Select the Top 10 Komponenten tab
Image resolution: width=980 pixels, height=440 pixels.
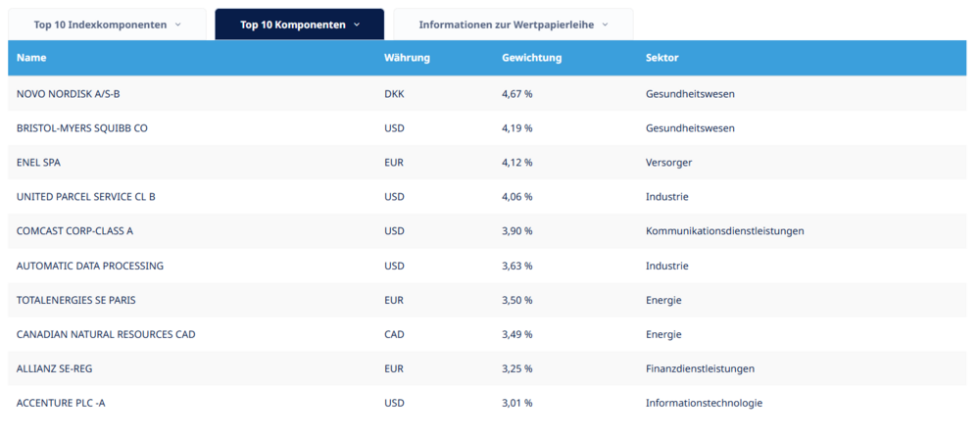300,25
